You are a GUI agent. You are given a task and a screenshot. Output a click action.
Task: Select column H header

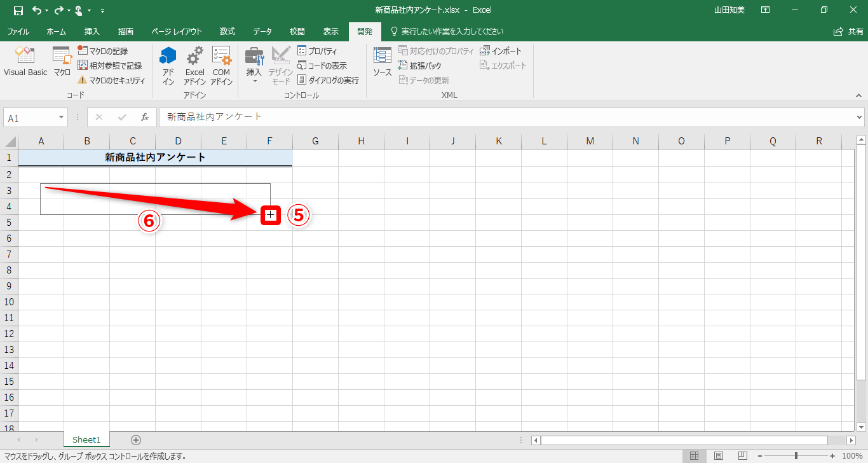[x=361, y=141]
